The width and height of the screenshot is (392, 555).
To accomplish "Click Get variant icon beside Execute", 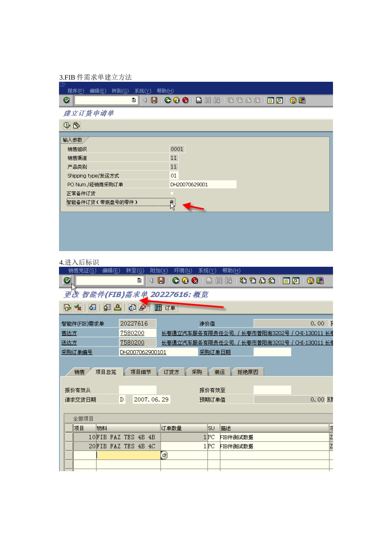I will point(76,125).
